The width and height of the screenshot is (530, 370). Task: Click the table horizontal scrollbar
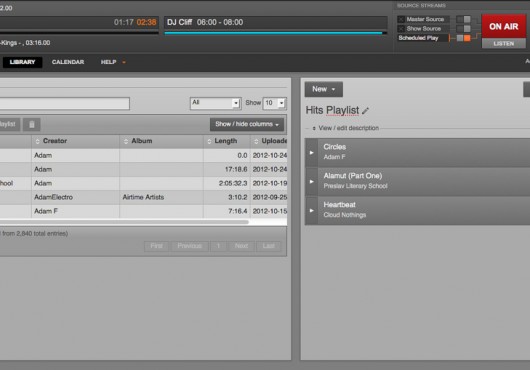(124, 222)
